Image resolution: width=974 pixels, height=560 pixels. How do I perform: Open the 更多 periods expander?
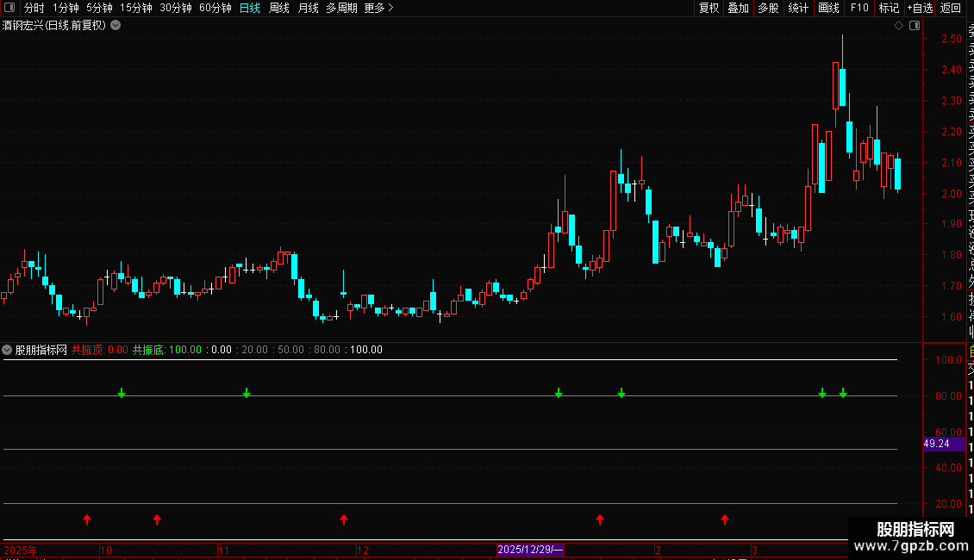(379, 8)
